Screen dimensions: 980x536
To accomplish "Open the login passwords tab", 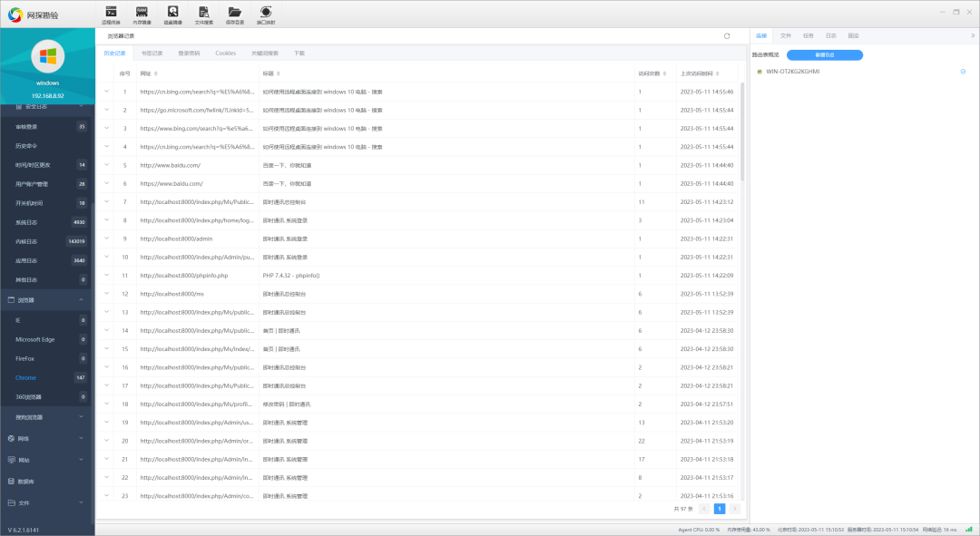I will [x=189, y=54].
